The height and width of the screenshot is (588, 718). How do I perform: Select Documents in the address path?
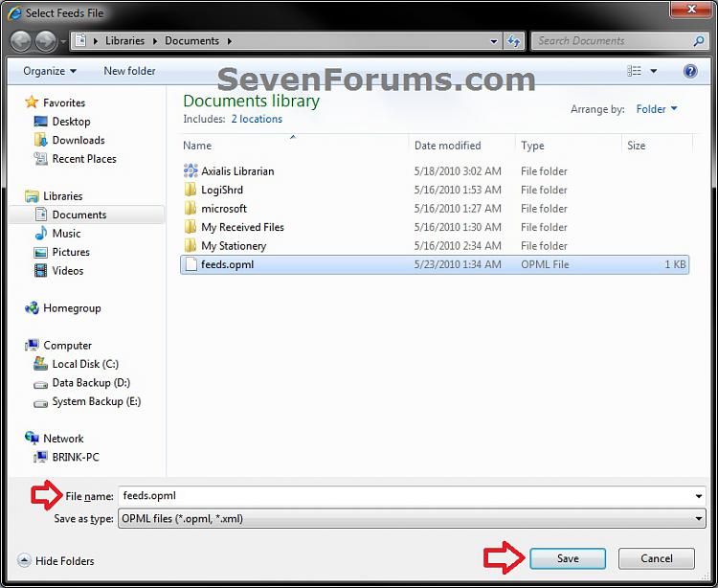(191, 41)
